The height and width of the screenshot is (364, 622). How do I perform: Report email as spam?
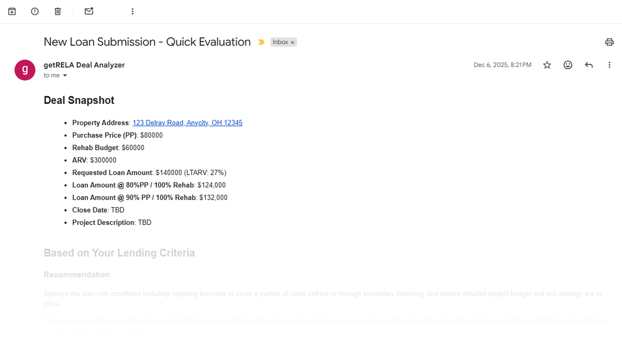pos(35,11)
